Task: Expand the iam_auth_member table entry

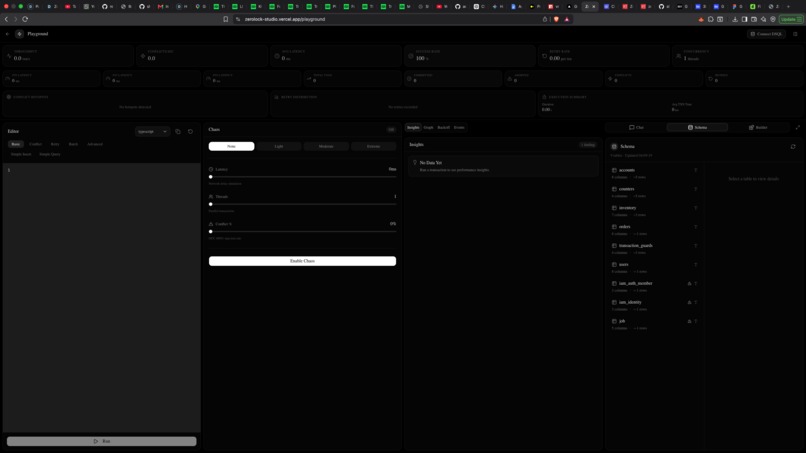Action: 654,286
